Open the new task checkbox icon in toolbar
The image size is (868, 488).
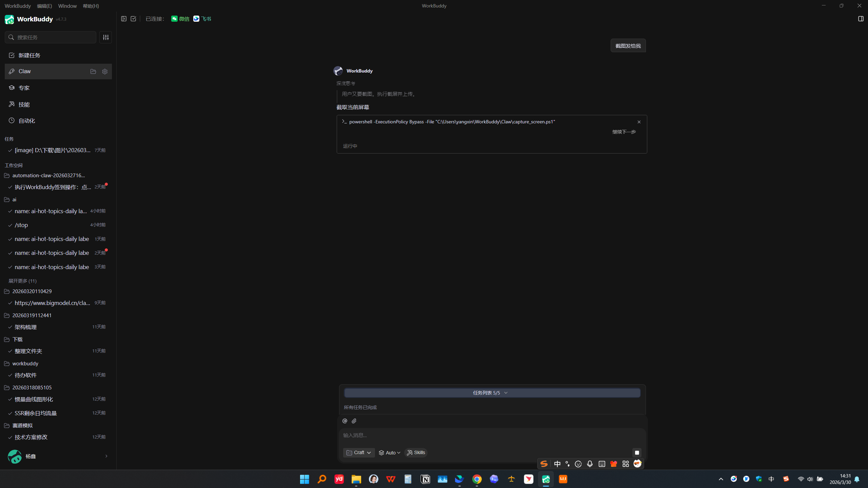[x=134, y=19]
